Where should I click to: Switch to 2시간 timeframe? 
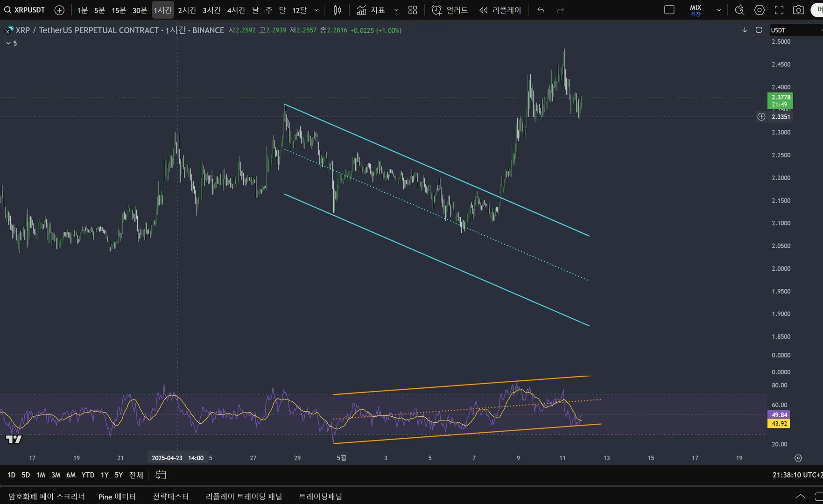(187, 10)
